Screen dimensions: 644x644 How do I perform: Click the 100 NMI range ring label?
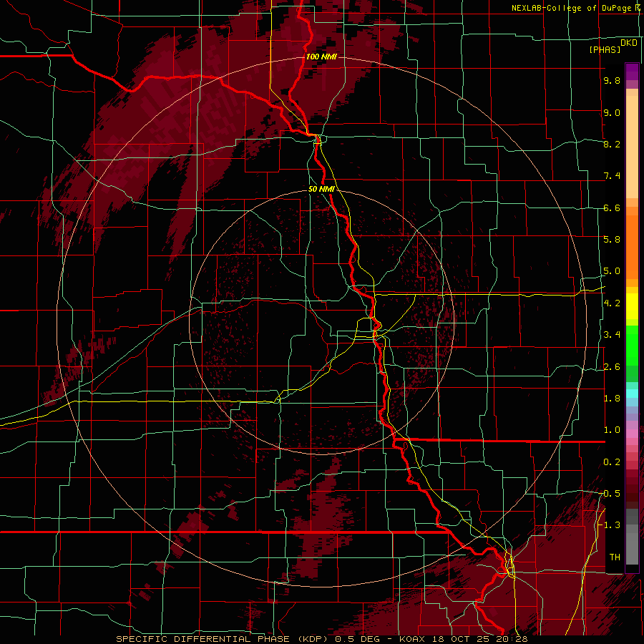point(321,57)
